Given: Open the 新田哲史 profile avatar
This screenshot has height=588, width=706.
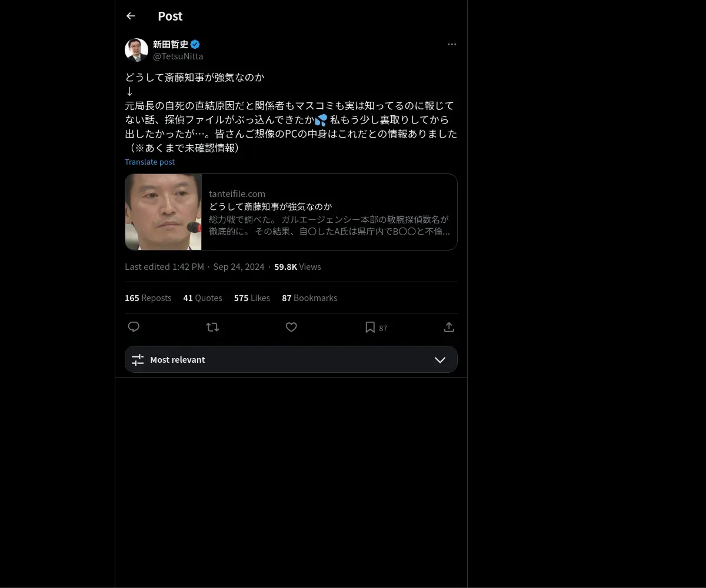Looking at the screenshot, I should coord(136,50).
